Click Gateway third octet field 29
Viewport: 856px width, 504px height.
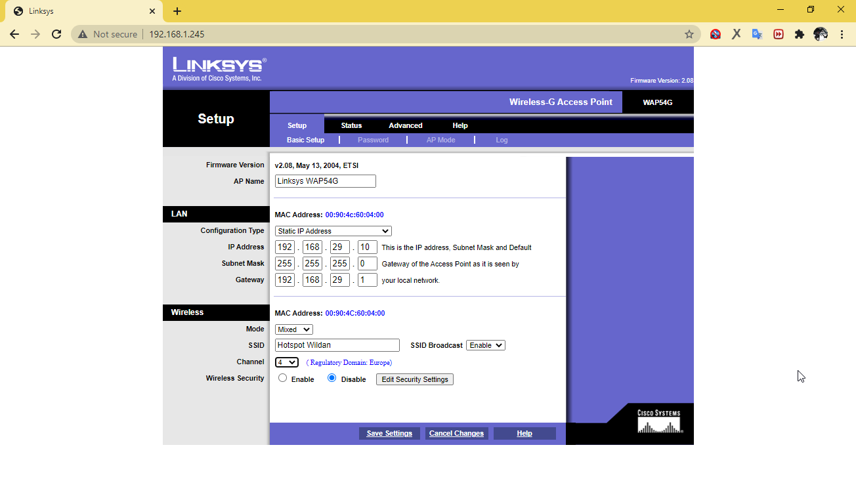tap(340, 280)
